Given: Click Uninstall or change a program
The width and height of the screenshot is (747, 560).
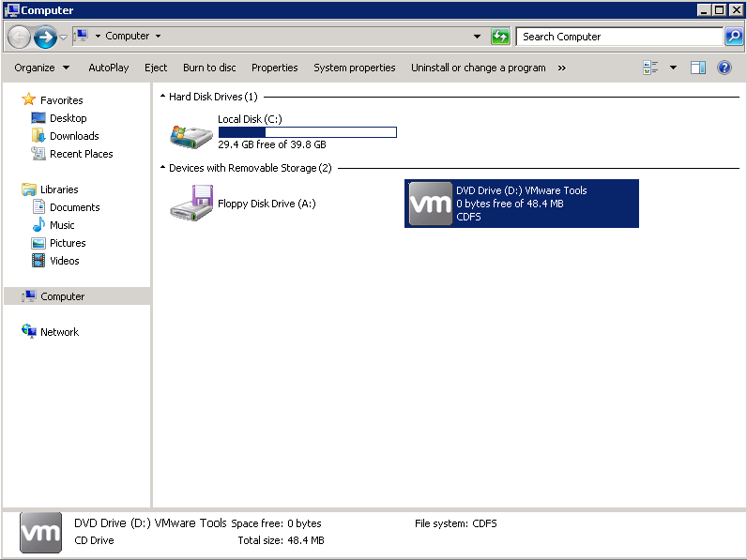Looking at the screenshot, I should point(478,68).
